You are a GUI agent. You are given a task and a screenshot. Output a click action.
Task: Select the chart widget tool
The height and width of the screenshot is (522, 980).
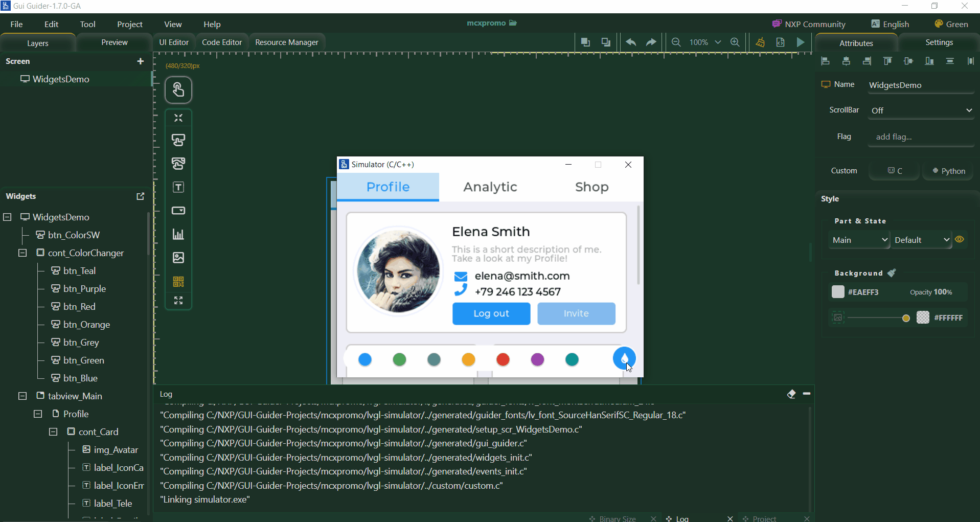(178, 234)
